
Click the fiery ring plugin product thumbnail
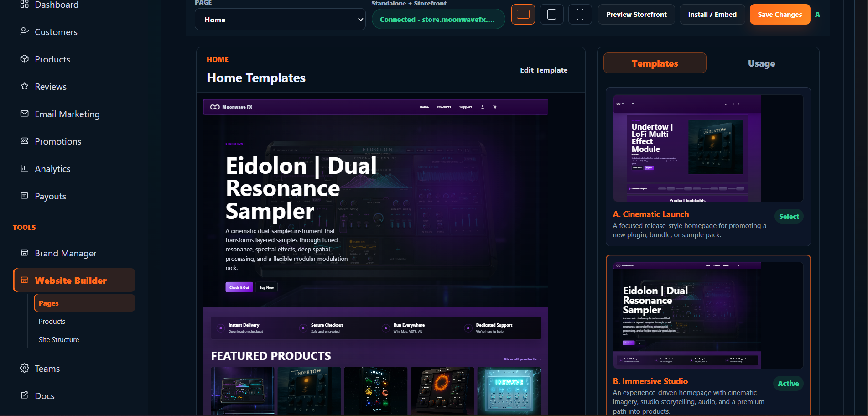click(442, 391)
